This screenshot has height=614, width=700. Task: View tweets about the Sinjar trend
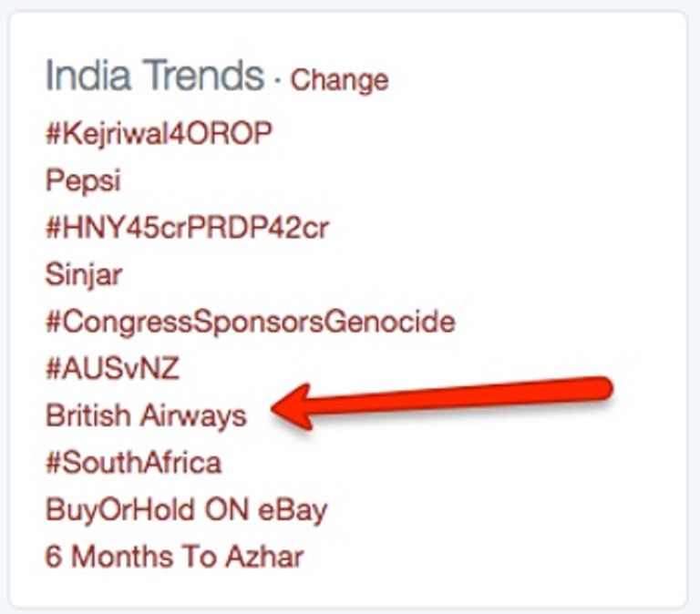(84, 275)
